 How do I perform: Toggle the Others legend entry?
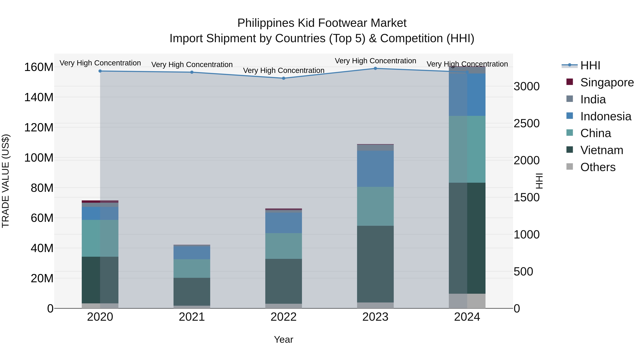[591, 167]
